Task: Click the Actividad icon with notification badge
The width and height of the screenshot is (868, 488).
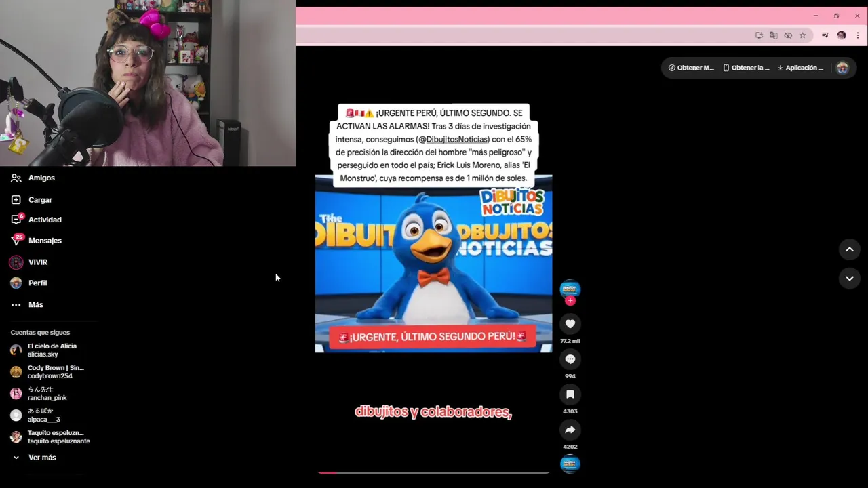Action: click(16, 220)
